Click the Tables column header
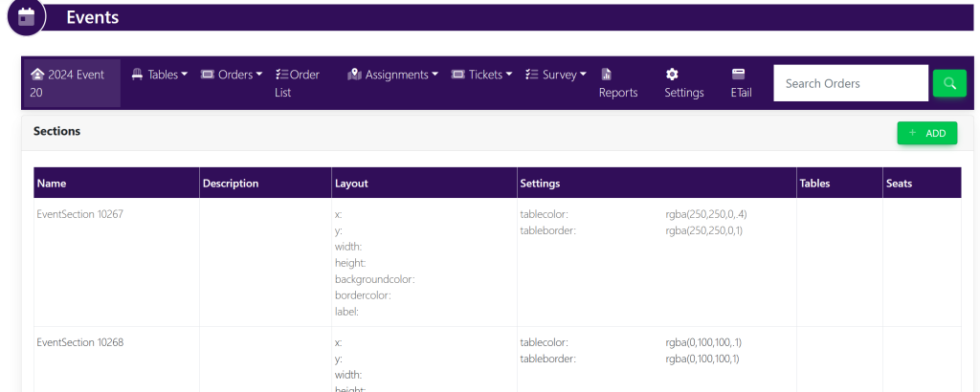 pos(813,184)
